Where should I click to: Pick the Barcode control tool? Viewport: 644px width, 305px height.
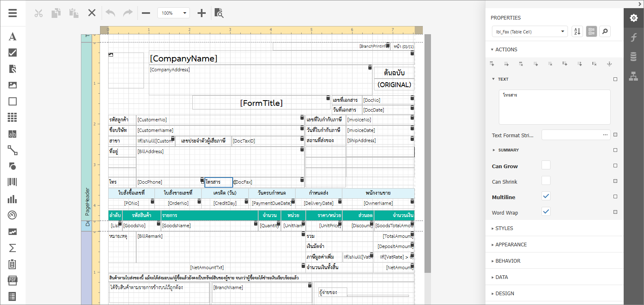[13, 182]
